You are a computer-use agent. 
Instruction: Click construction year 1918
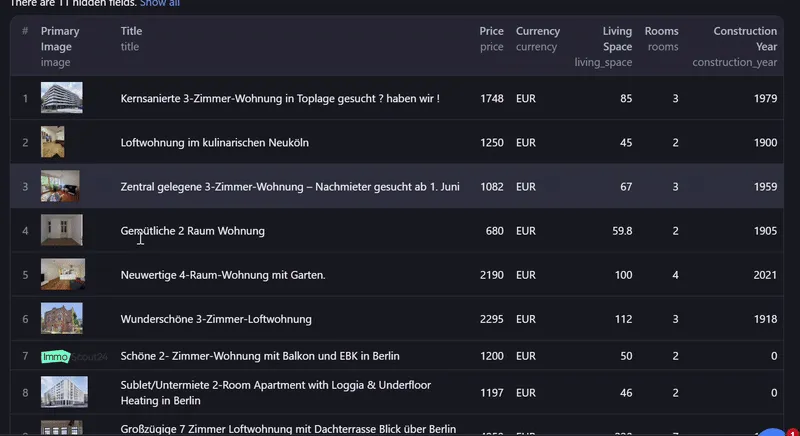coord(765,319)
